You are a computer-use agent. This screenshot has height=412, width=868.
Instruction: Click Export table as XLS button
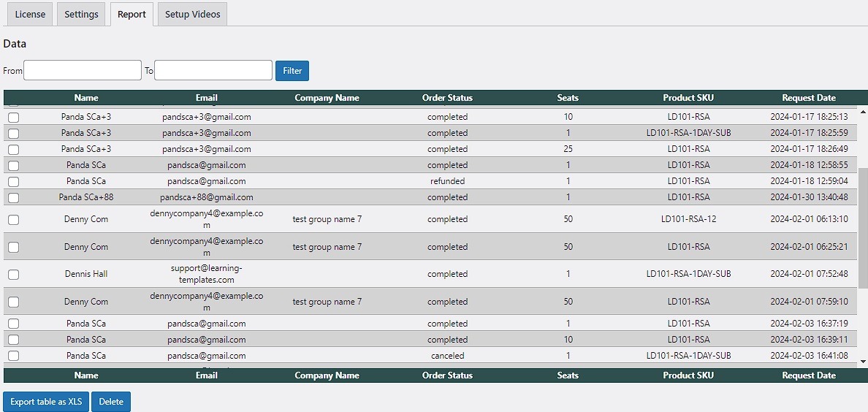(x=46, y=402)
